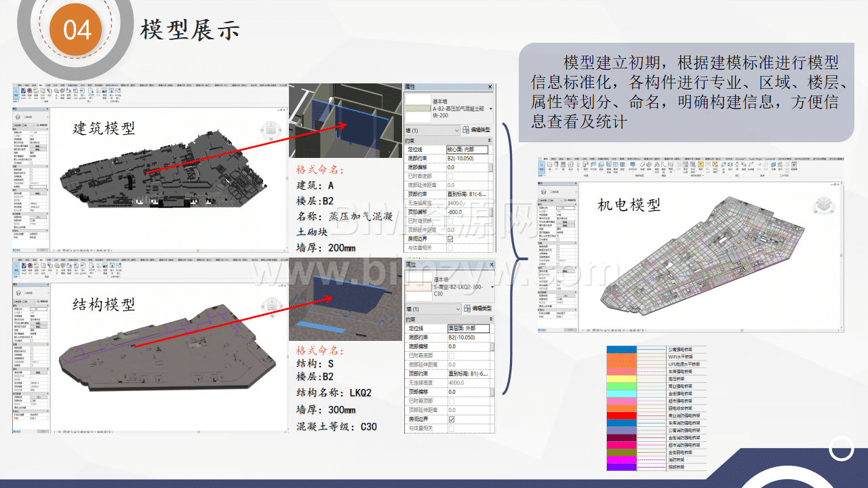Open the Enscape ribbon tab in MEP window
Image resolution: width=868 pixels, height=488 pixels.
pyautogui.click(x=739, y=159)
